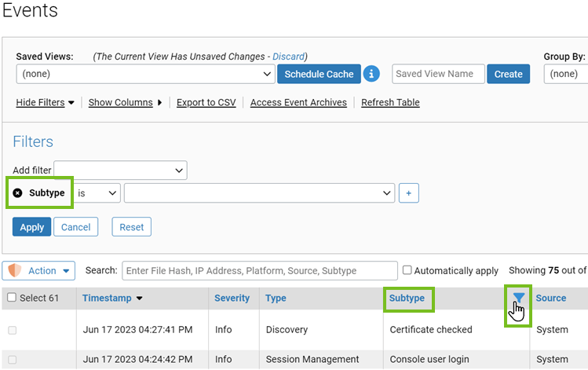Click 'Jun 17 2023 04:24:42 PM' cell
Image resolution: width=588 pixels, height=370 pixels.
click(137, 359)
